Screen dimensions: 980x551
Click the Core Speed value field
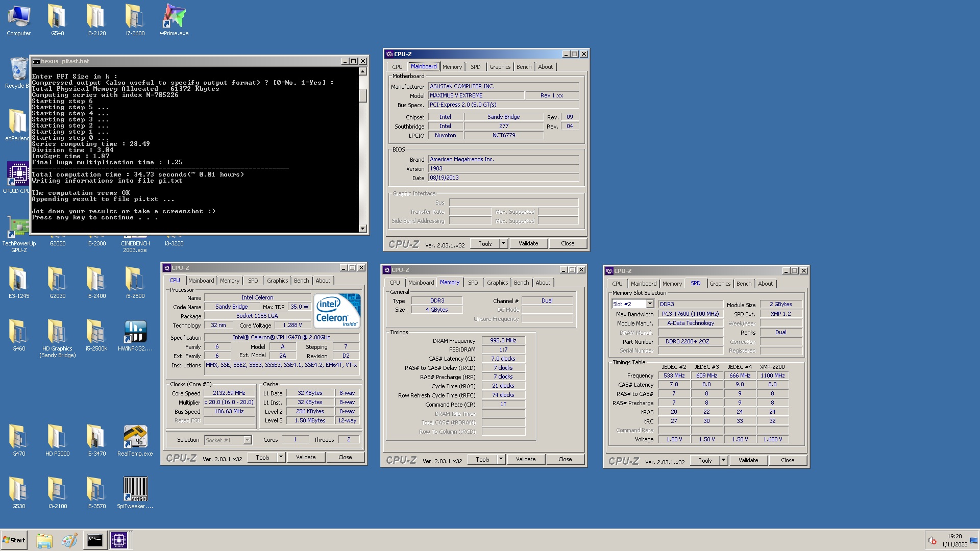229,393
